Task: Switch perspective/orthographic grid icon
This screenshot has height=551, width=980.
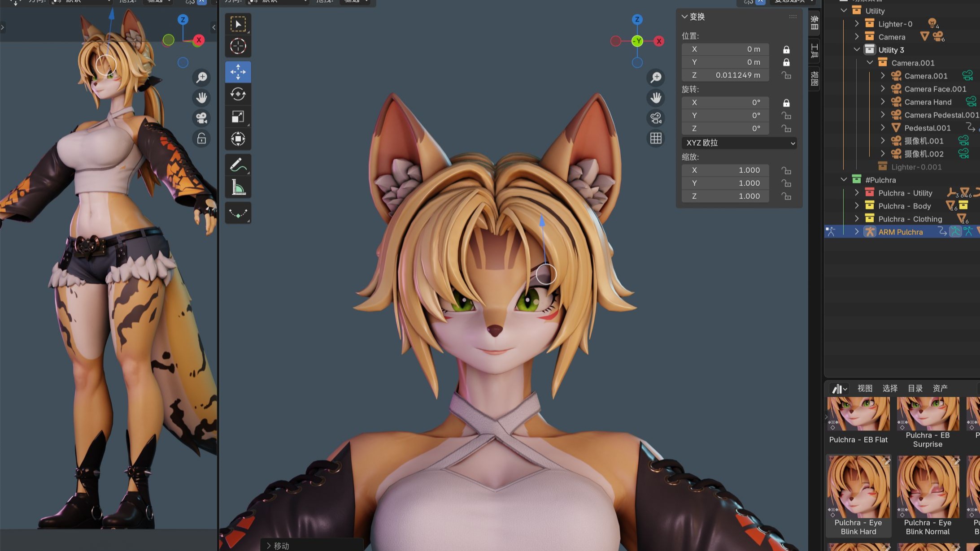Action: point(656,138)
